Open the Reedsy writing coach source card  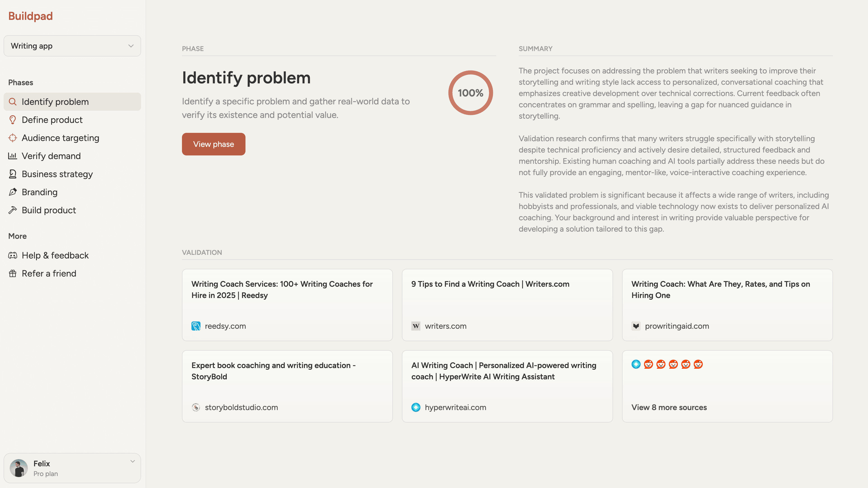[287, 305]
